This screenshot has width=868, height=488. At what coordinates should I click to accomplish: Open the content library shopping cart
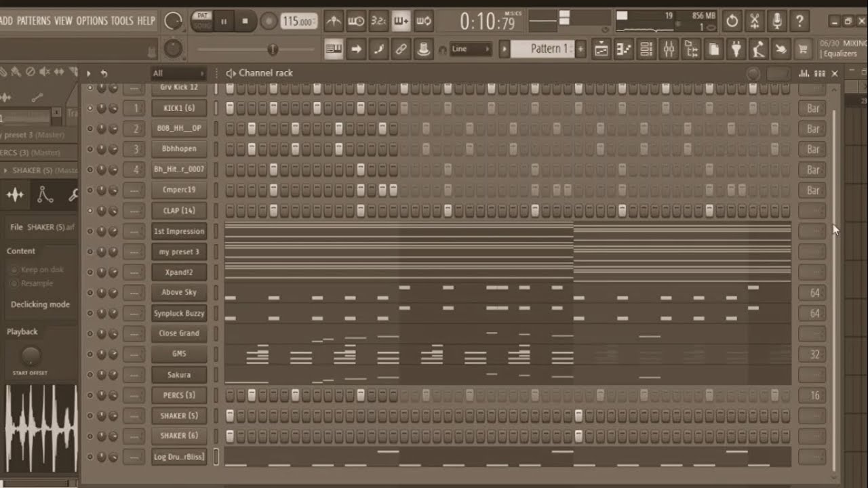click(803, 49)
